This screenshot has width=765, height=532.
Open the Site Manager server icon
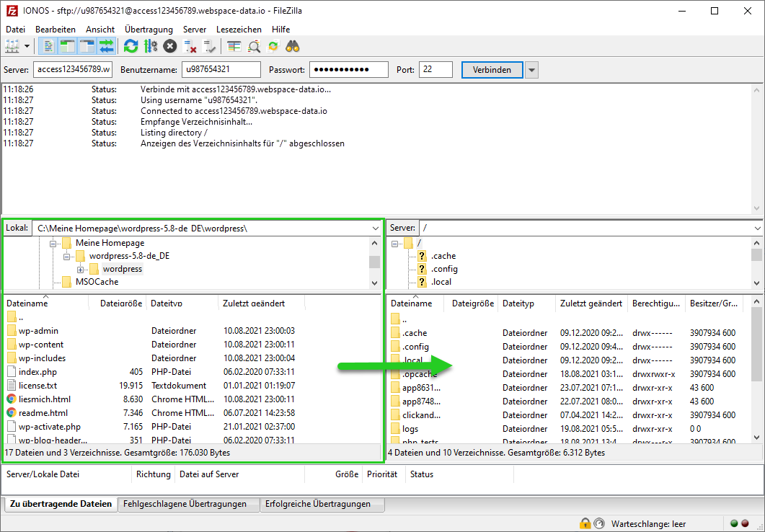point(12,46)
